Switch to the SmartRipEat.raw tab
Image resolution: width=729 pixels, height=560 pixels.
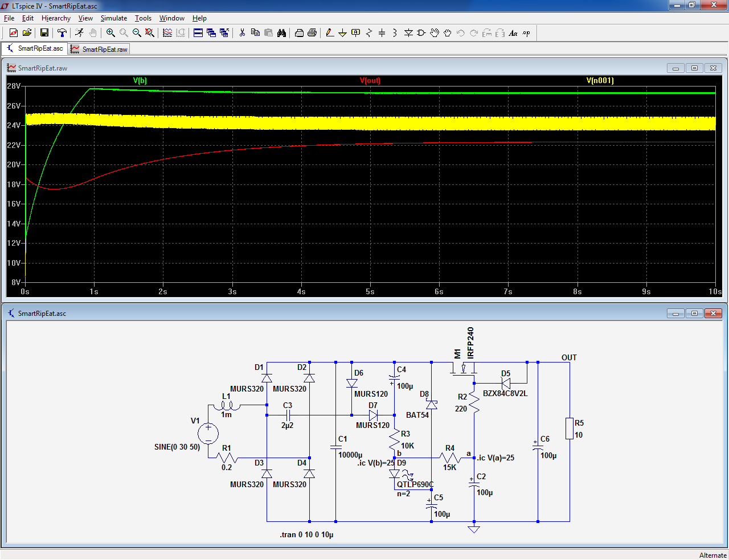pos(99,50)
